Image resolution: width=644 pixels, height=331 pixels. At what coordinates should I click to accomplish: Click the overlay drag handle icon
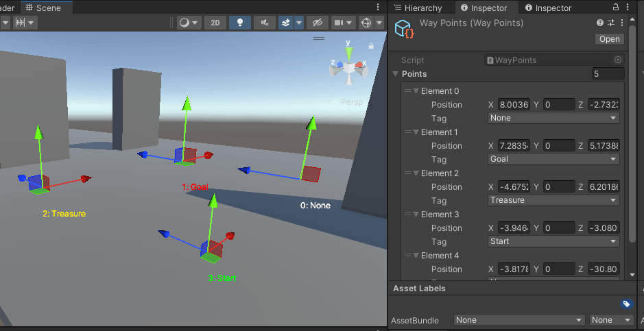pos(319,38)
